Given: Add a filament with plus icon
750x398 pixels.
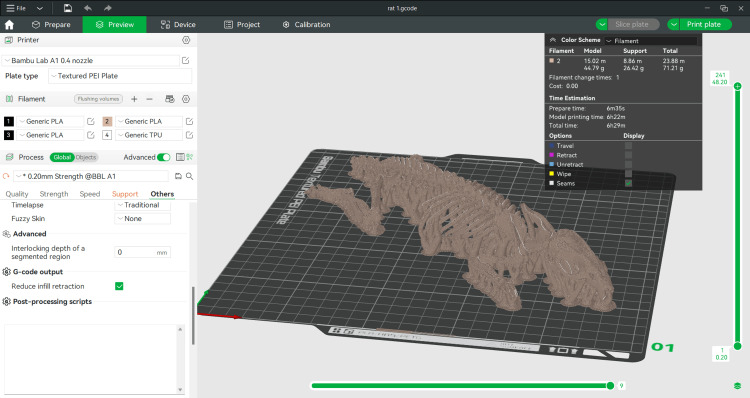Looking at the screenshot, I should (134, 99).
